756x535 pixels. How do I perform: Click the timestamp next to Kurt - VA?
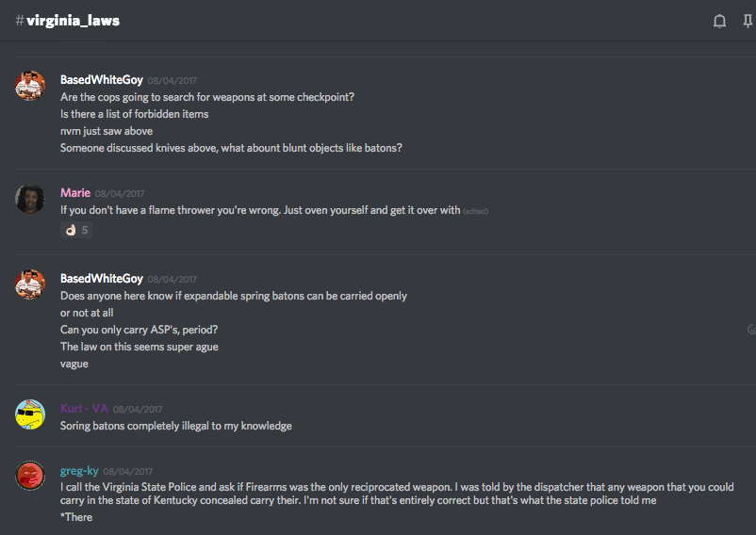[138, 410]
